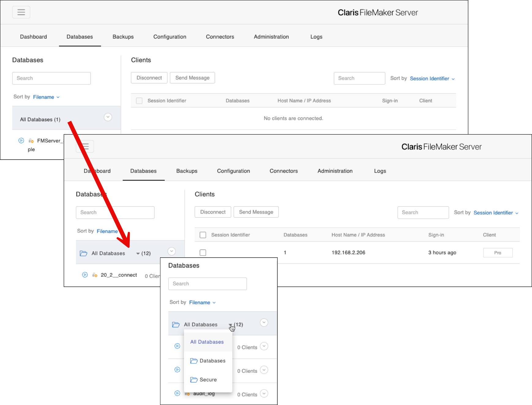
Task: Open the hamburger menu in top header
Action: click(x=21, y=12)
